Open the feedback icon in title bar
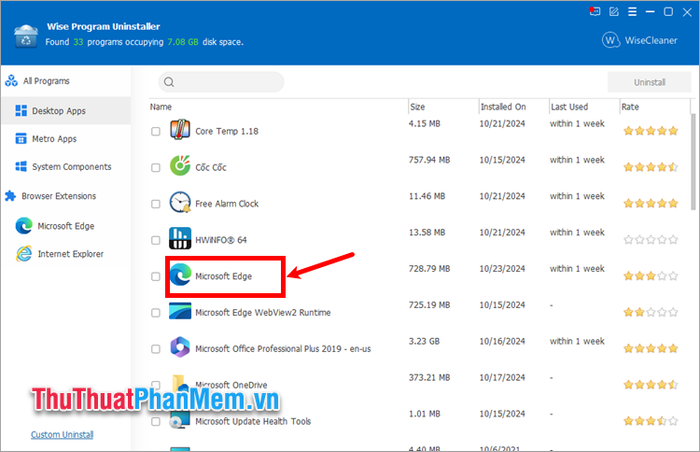The width and height of the screenshot is (700, 452). pyautogui.click(x=594, y=12)
